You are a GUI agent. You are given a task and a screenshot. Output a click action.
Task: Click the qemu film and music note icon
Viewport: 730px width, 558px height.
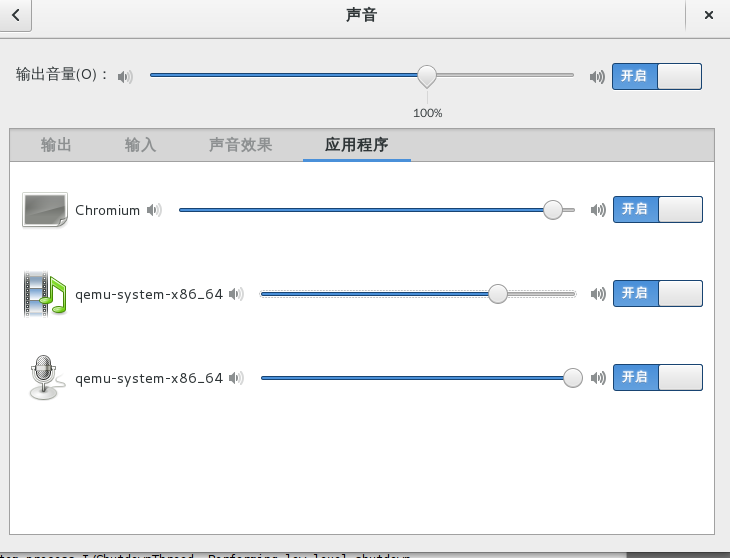pos(44,294)
